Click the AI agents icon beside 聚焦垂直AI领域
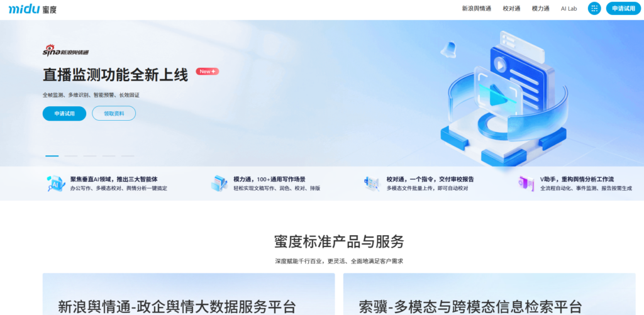The width and height of the screenshot is (644, 315). click(55, 184)
